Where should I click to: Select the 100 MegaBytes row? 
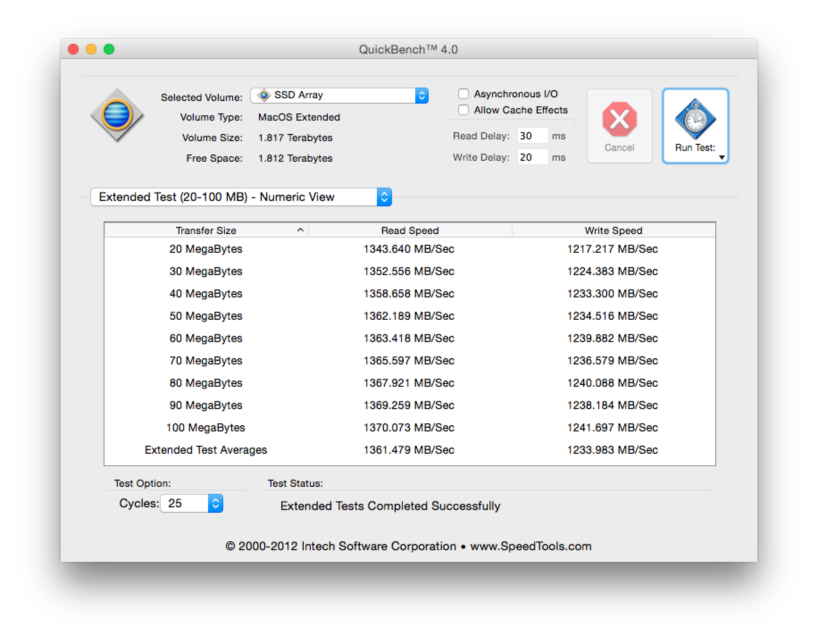(x=410, y=427)
